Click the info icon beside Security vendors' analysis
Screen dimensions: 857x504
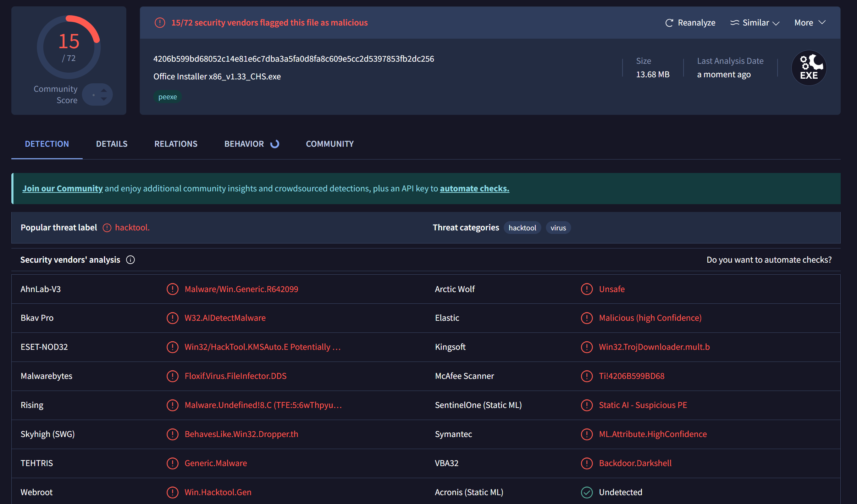131,260
